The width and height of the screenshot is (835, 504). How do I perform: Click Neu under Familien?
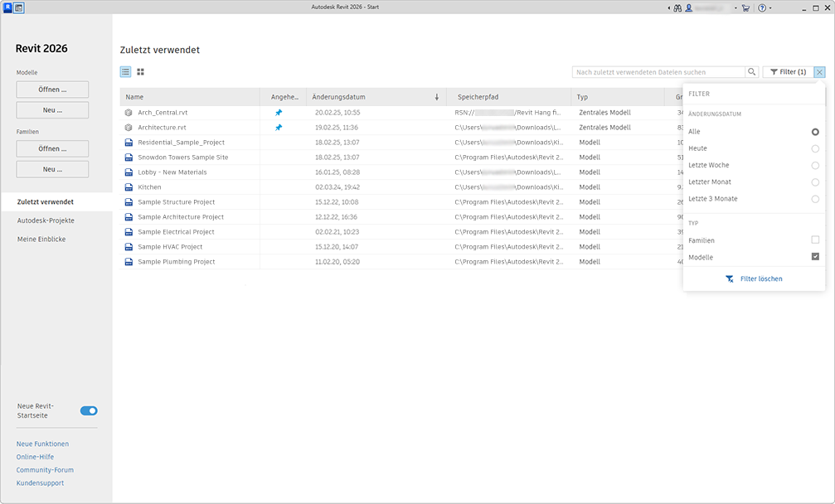tap(52, 169)
